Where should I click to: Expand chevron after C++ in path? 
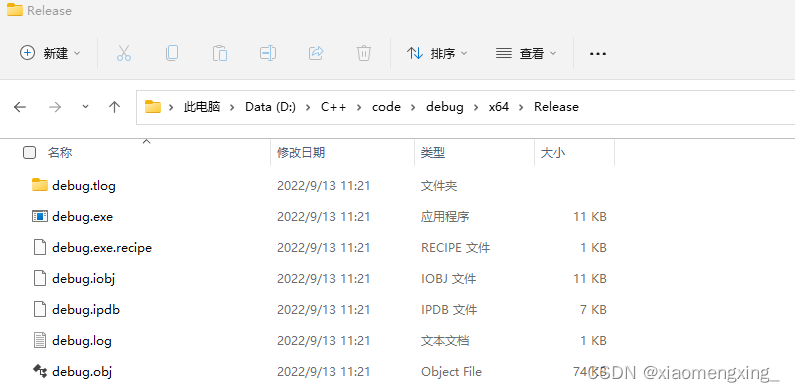click(x=359, y=107)
